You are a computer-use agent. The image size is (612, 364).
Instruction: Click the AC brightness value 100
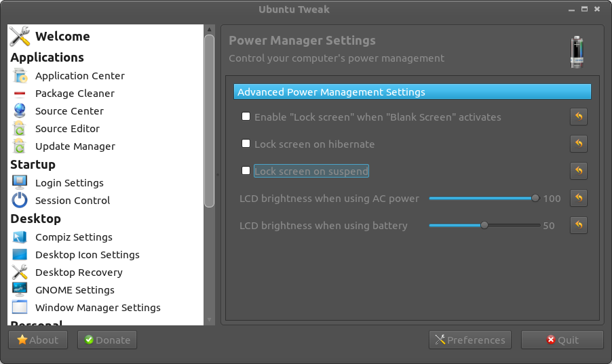pyautogui.click(x=552, y=199)
